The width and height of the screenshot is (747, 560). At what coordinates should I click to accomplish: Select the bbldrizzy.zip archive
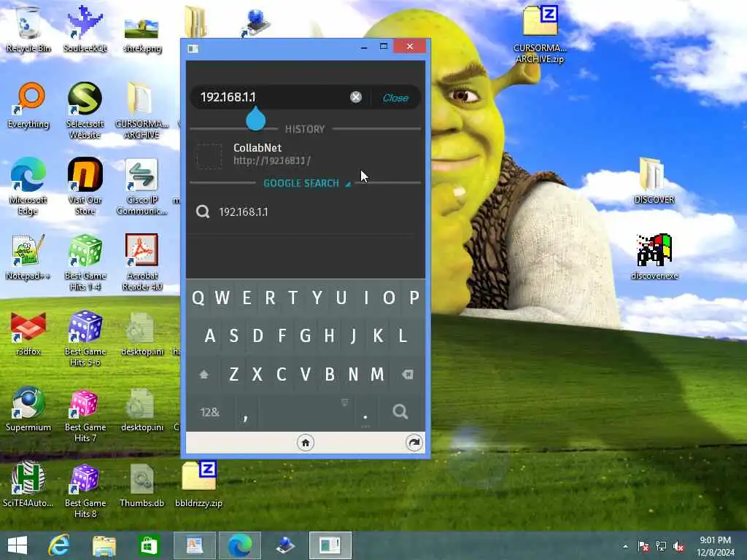[x=198, y=485]
